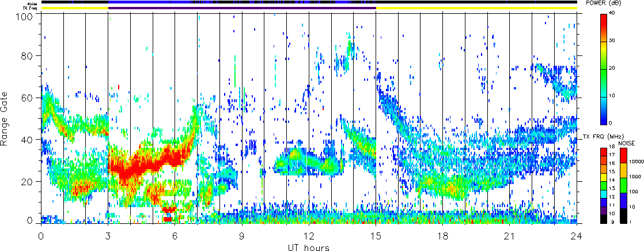Pick the red swatch in the NOISE legend
This screenshot has height=251, width=644.
[623, 156]
